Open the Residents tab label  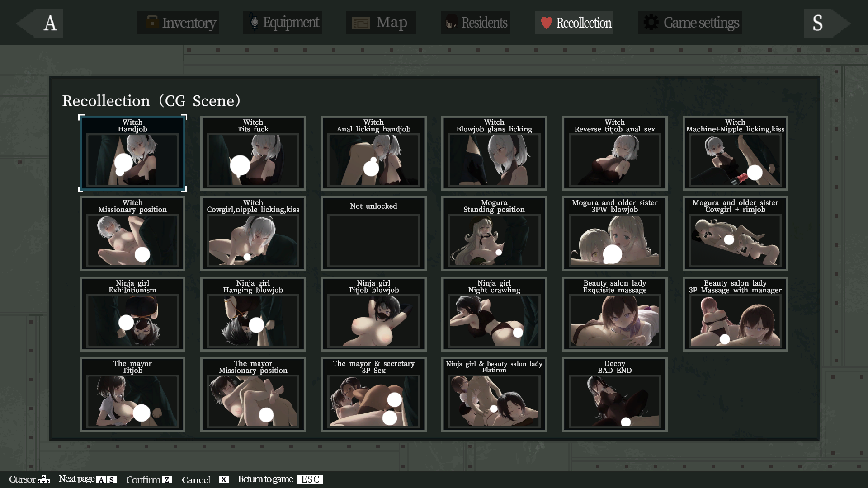tap(484, 22)
